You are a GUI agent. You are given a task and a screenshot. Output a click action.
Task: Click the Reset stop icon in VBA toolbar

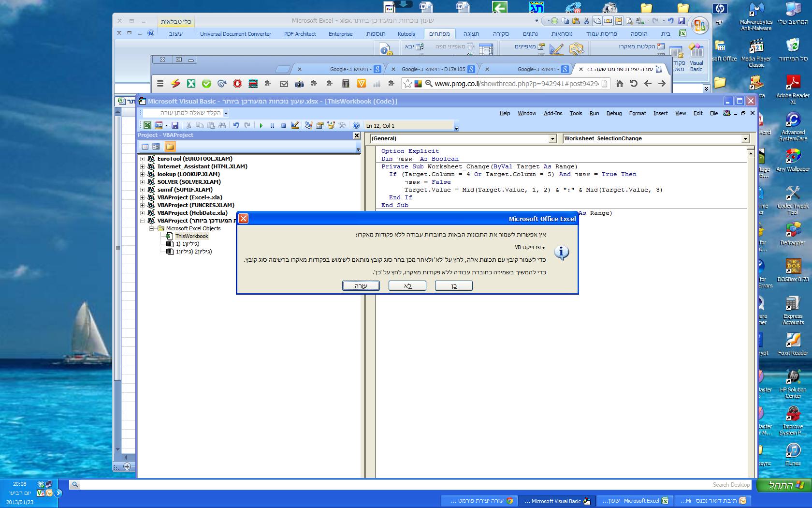pos(283,125)
